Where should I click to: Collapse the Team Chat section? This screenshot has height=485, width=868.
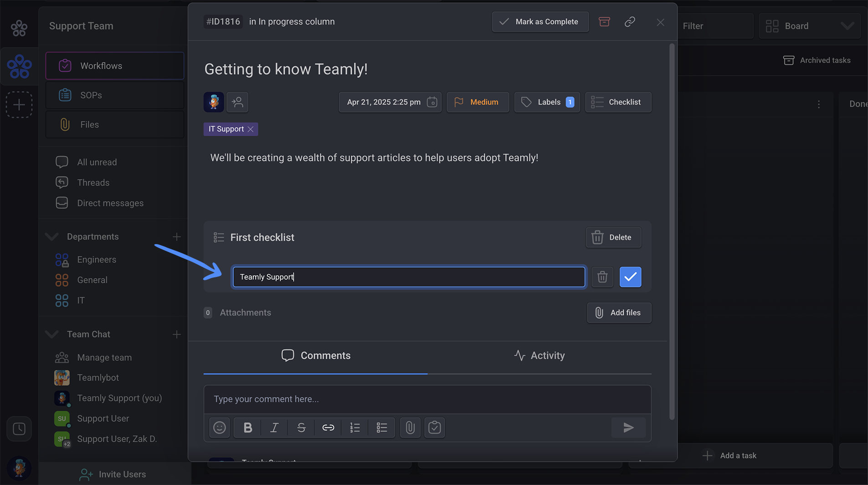pyautogui.click(x=52, y=335)
